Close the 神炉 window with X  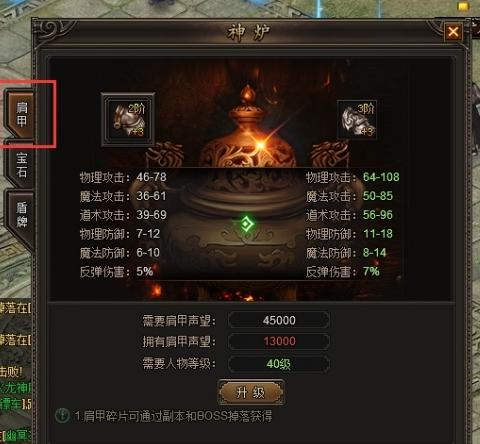tap(453, 32)
